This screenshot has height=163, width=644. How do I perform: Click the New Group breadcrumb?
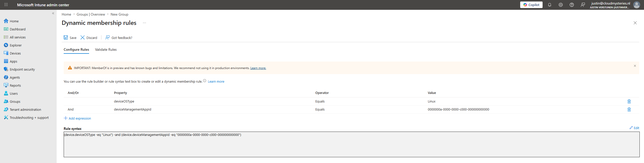pos(119,14)
